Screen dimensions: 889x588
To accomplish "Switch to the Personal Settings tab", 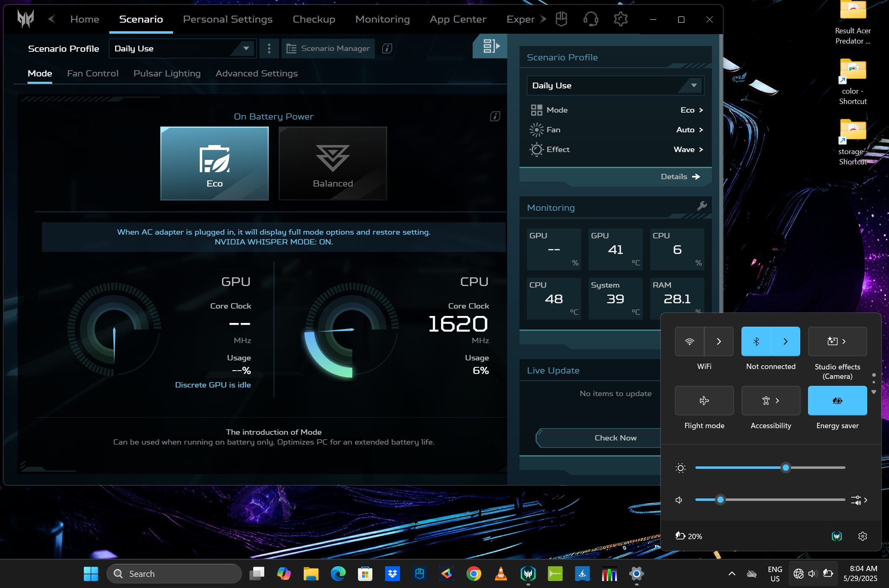I will pyautogui.click(x=228, y=19).
